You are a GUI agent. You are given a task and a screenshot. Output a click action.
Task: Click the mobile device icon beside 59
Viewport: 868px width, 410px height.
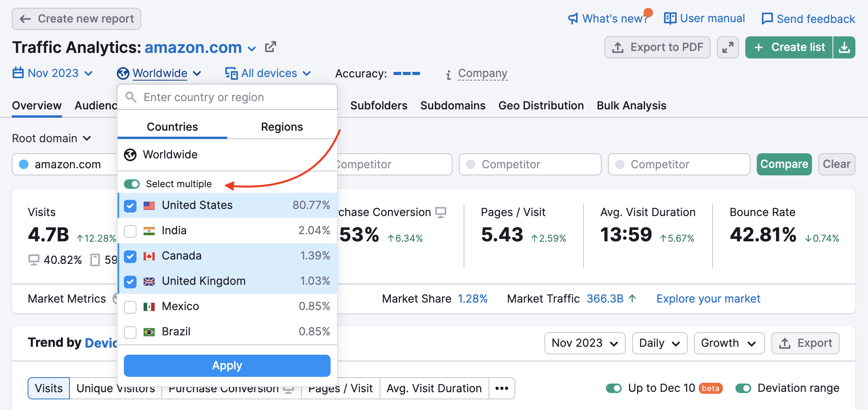[x=95, y=260]
